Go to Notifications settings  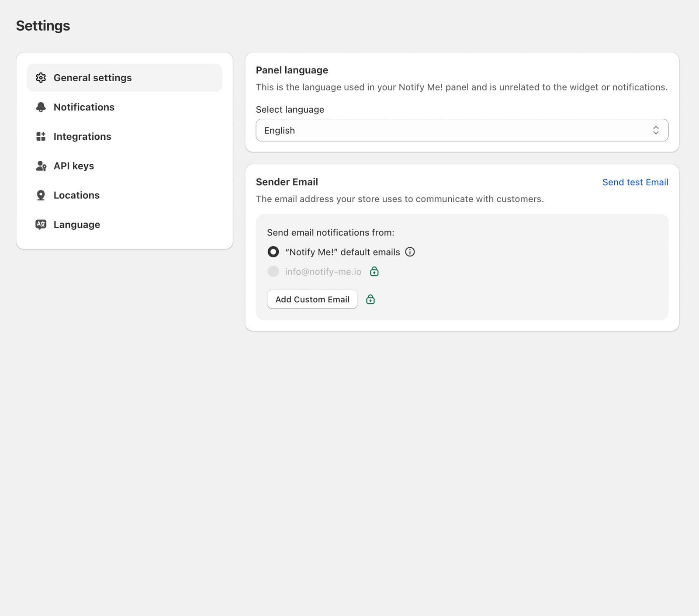coord(125,107)
